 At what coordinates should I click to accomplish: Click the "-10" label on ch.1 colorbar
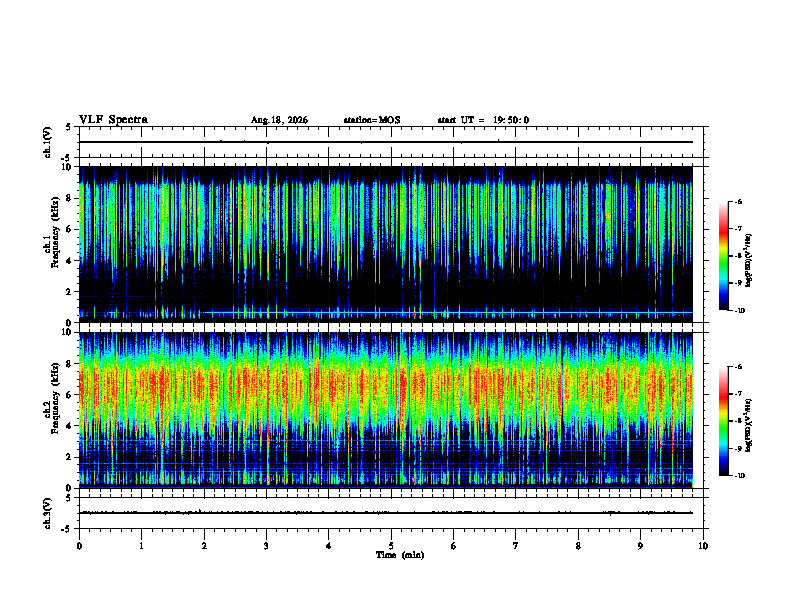740,311
